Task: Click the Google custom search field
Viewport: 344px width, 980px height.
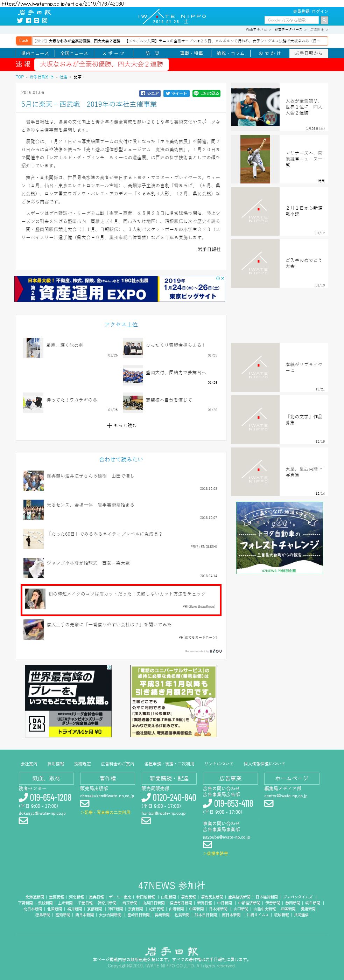Action: pyautogui.click(x=292, y=20)
